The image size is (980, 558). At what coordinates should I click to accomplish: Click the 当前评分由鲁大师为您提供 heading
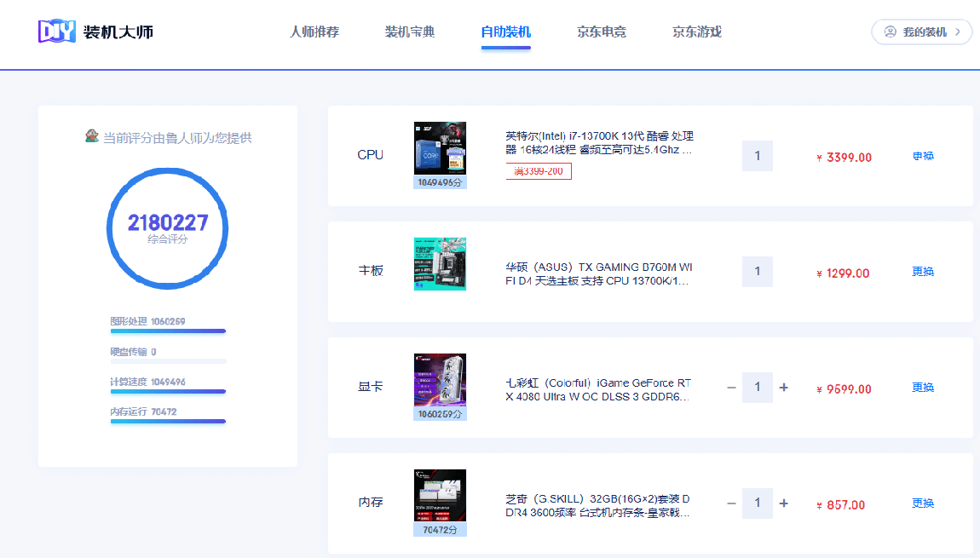pos(177,137)
